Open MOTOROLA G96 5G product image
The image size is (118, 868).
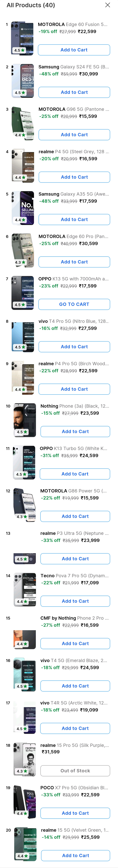click(23, 123)
